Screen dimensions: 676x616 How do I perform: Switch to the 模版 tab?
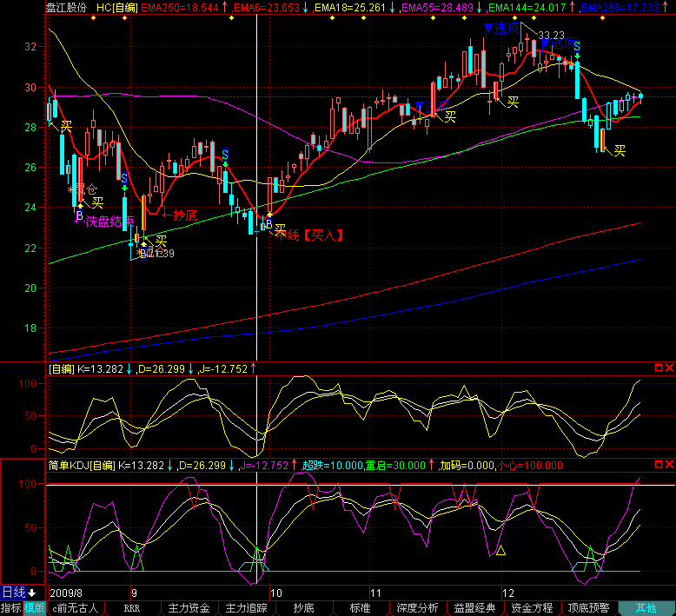(x=34, y=608)
